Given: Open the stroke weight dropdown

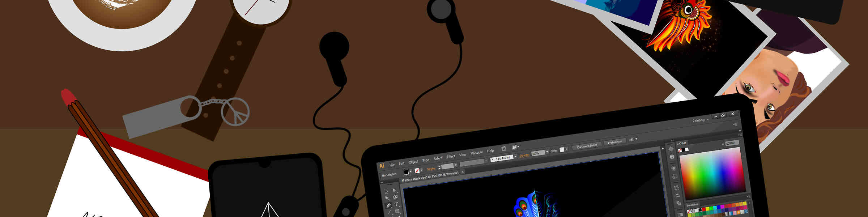Looking at the screenshot, I should pos(456,165).
